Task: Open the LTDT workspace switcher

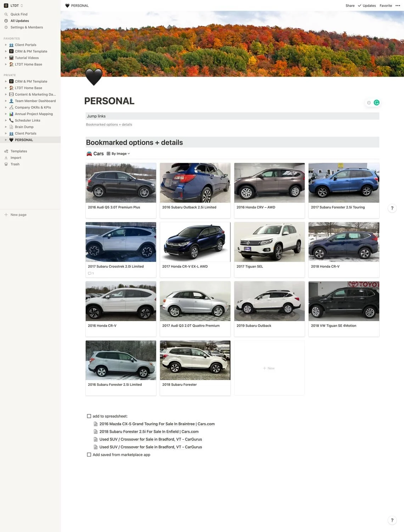Action: click(14, 6)
